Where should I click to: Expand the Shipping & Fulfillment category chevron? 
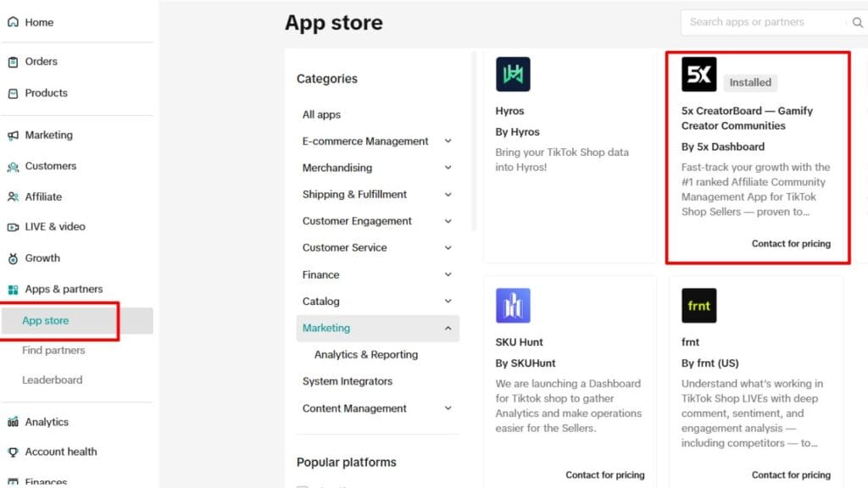point(448,195)
